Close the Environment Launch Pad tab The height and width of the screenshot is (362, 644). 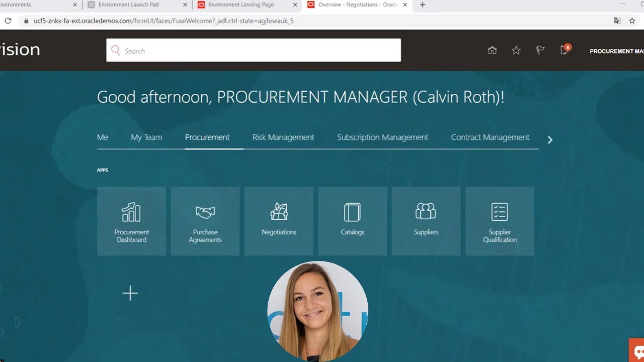(185, 5)
